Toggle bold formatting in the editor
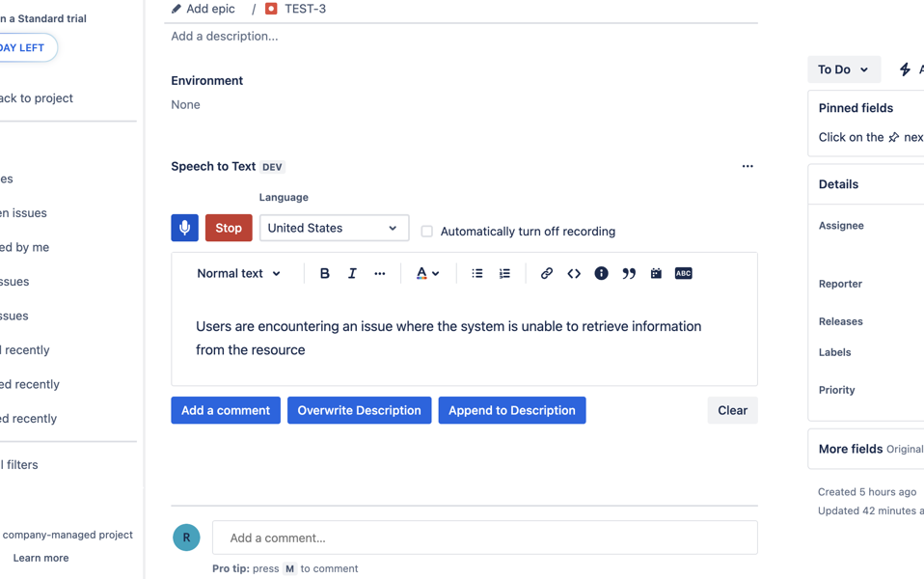This screenshot has width=924, height=579. pyautogui.click(x=325, y=274)
